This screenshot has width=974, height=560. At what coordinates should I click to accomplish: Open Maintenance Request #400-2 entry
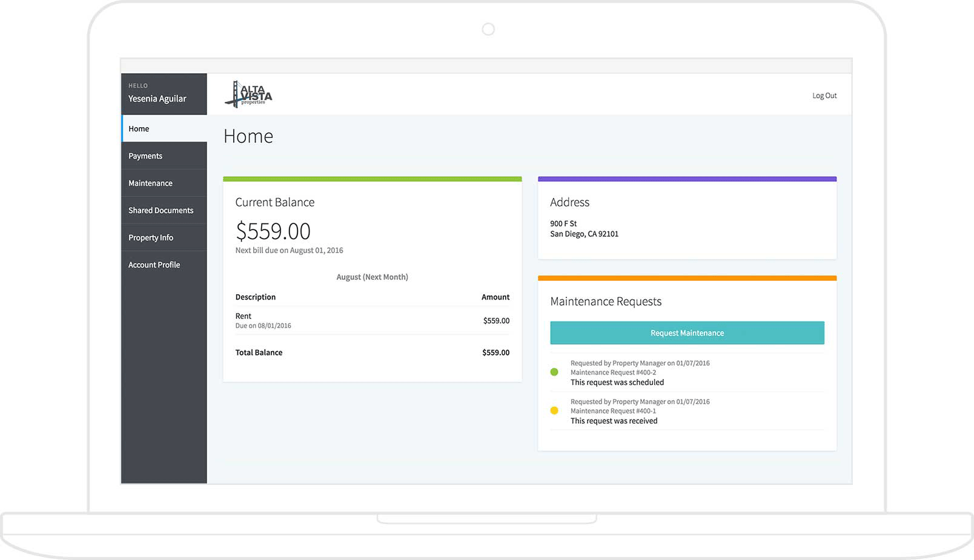click(x=613, y=373)
